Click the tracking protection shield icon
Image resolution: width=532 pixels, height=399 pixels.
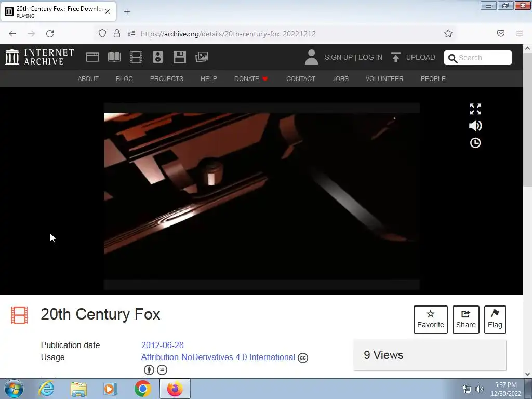click(102, 33)
